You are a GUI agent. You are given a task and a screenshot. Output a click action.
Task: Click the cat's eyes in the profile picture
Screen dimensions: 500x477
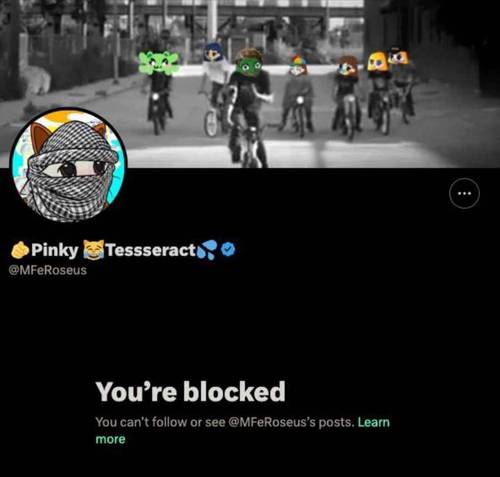[x=80, y=169]
